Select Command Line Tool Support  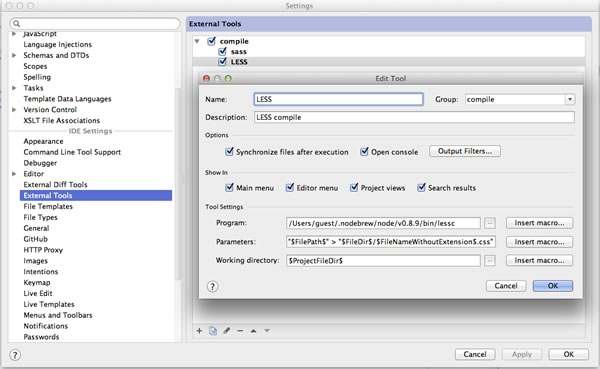[x=72, y=152]
